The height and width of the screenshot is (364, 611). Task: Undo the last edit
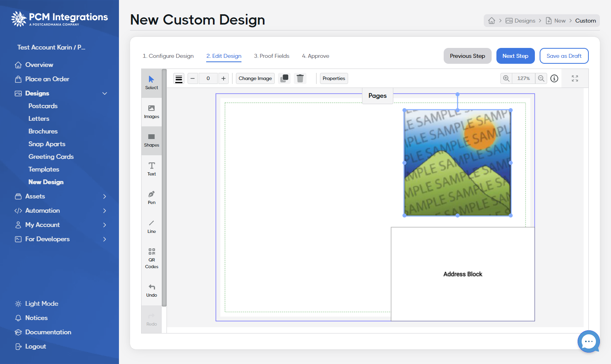click(151, 290)
